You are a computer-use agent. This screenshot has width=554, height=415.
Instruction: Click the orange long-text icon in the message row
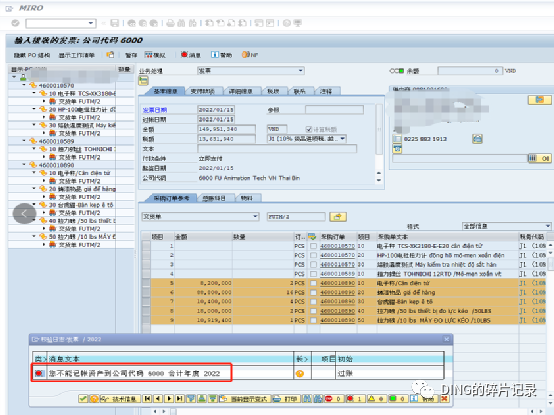tap(300, 373)
